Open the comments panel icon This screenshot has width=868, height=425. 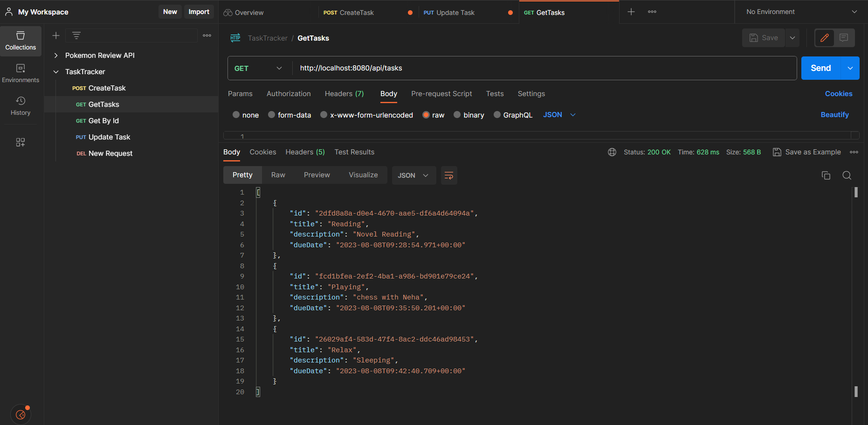coord(844,38)
